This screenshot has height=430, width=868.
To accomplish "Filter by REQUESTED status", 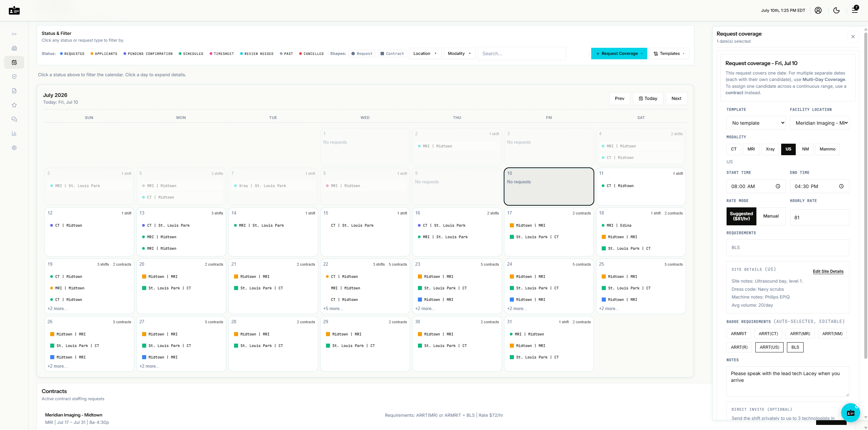I will (x=72, y=54).
